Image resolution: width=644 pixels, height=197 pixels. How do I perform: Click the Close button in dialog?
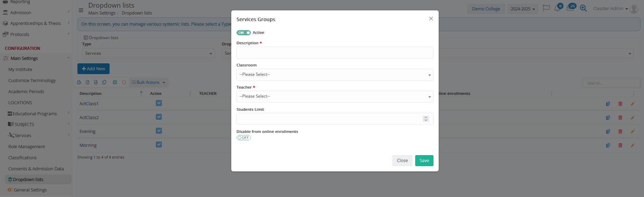tap(402, 161)
